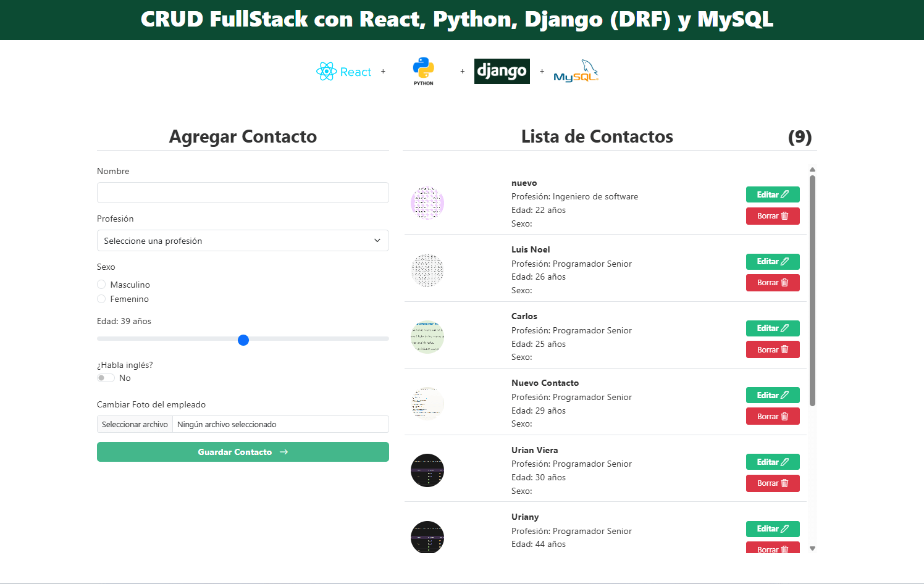The width and height of the screenshot is (924, 584).
Task: Delete the nuevo contact
Action: (773, 216)
